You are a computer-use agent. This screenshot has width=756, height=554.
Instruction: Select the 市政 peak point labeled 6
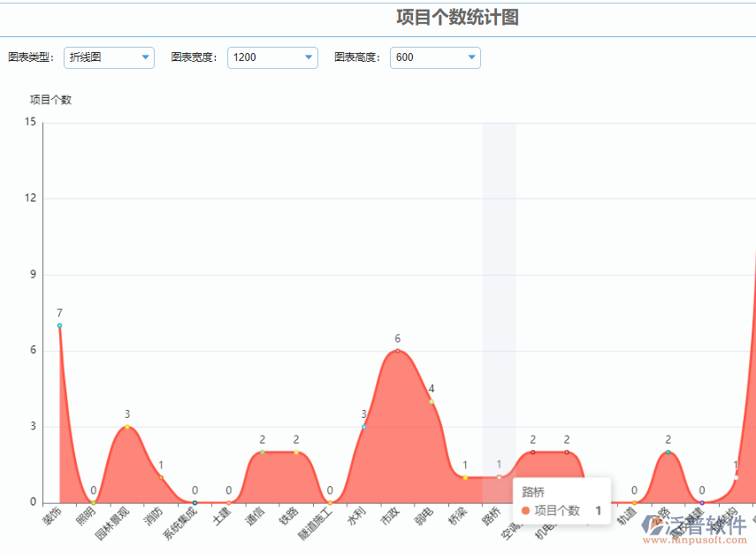pos(397,351)
